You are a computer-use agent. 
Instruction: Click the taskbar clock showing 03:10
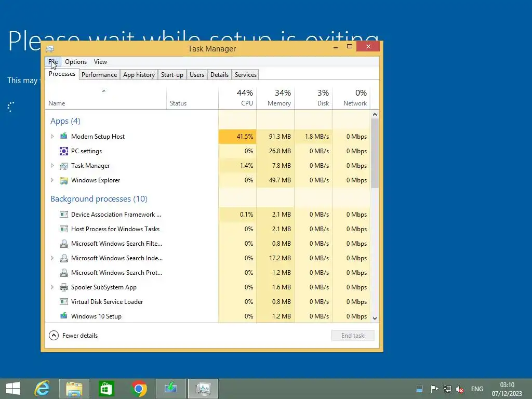[x=507, y=389]
